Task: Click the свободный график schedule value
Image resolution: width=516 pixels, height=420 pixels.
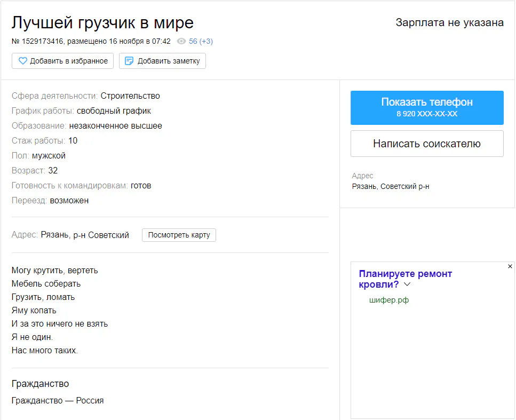Action: (114, 111)
